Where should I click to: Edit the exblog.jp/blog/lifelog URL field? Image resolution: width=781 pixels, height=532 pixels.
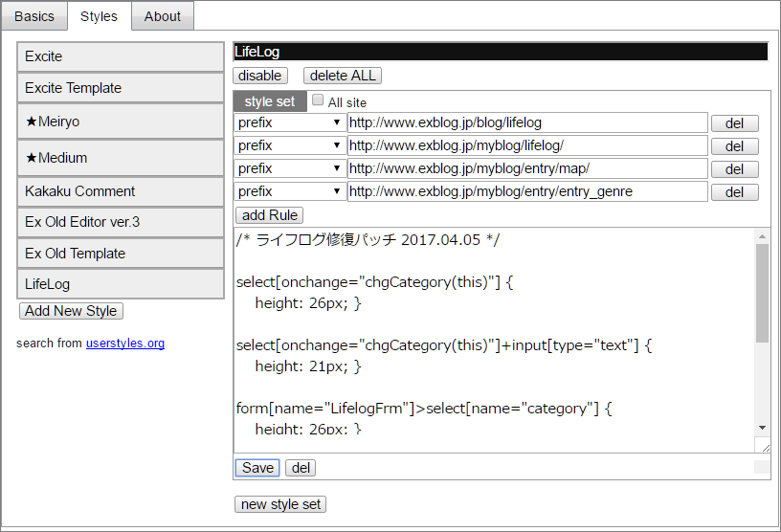527,122
